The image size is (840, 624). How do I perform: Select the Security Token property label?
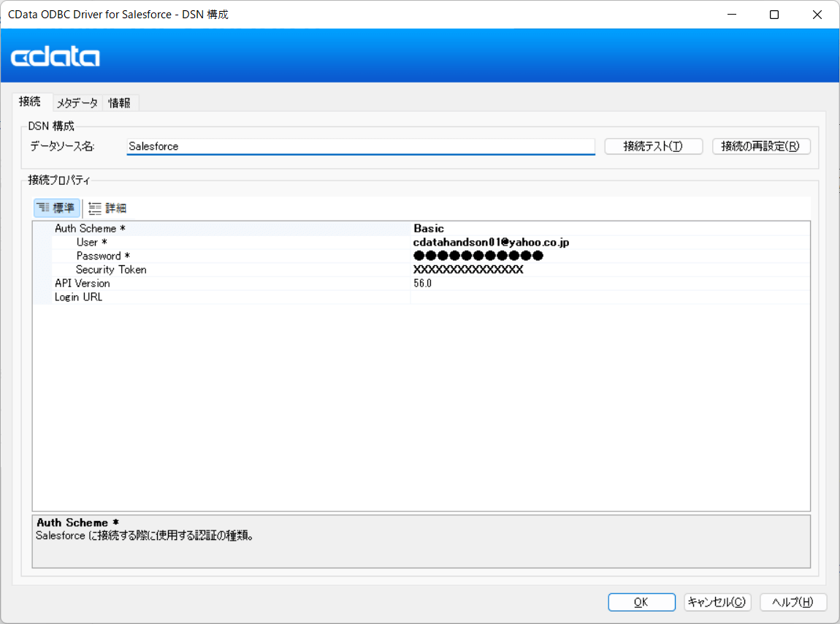point(111,270)
